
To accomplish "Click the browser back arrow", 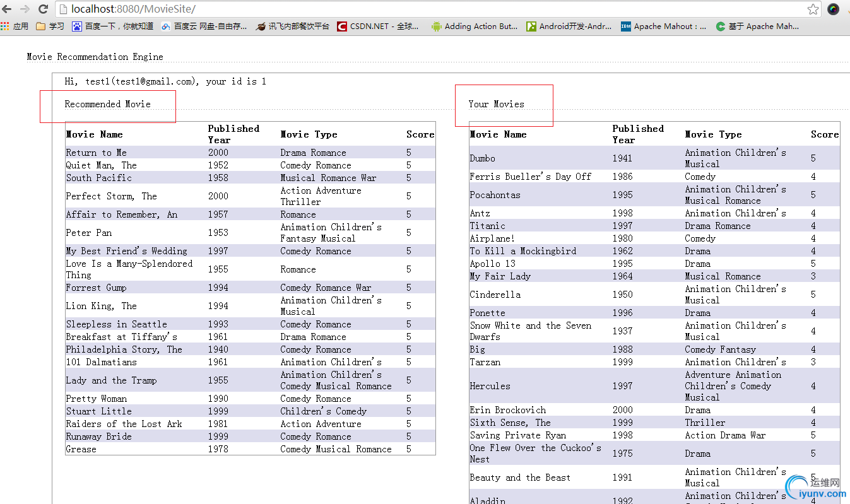I will tap(8, 9).
